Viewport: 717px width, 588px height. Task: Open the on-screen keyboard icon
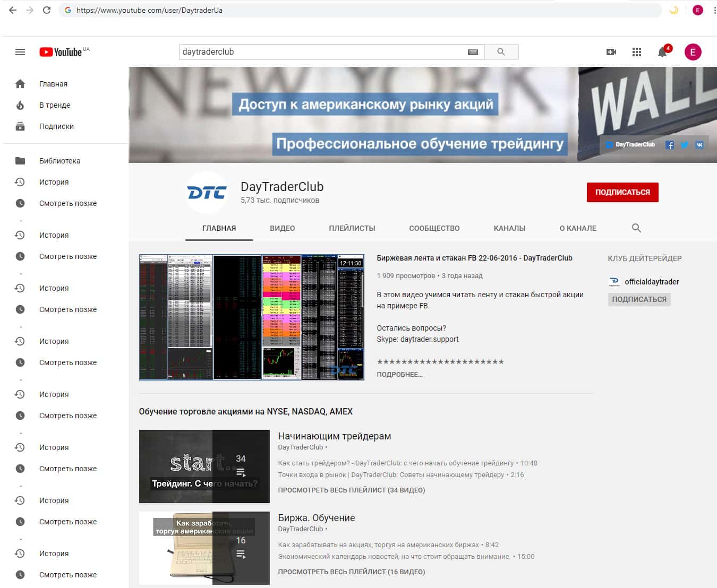[x=473, y=52]
